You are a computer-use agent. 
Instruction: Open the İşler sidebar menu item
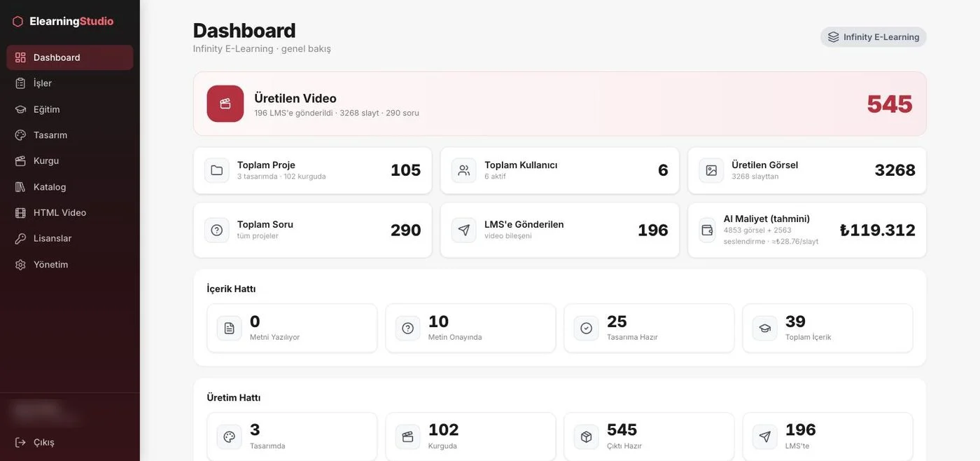pos(70,83)
